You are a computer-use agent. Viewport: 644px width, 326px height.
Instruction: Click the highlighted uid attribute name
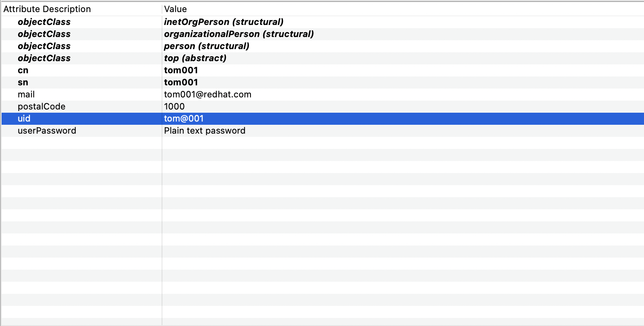pos(24,119)
